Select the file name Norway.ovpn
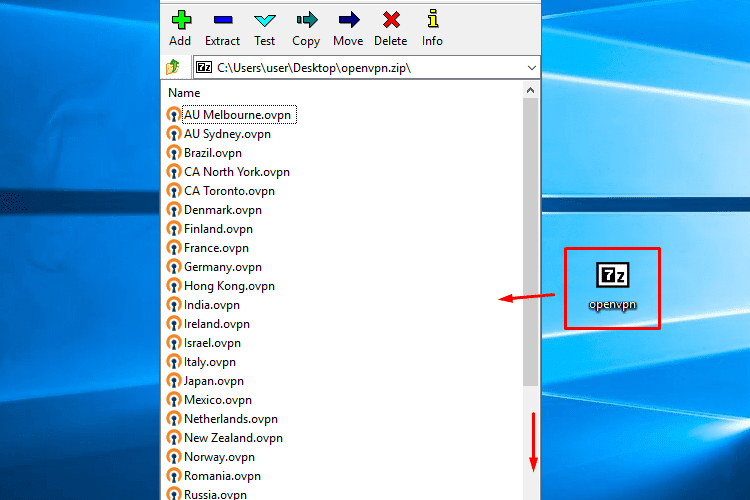750x500 pixels. pos(220,457)
